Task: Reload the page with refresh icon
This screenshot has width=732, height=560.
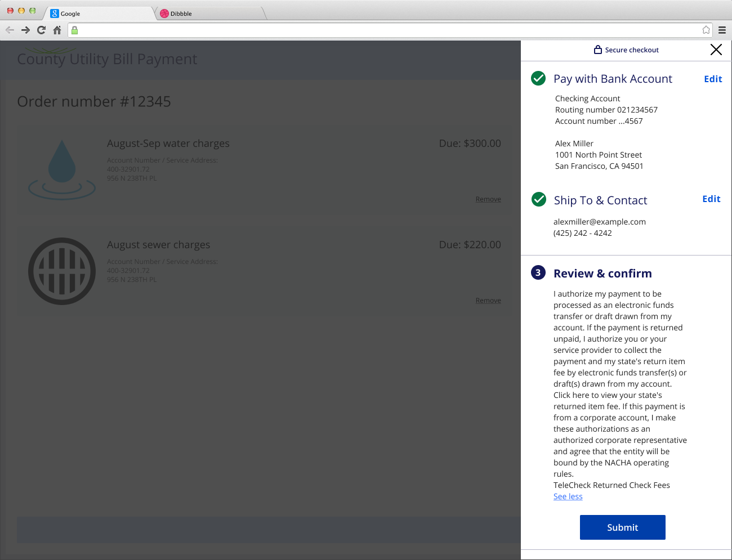Action: [x=41, y=30]
